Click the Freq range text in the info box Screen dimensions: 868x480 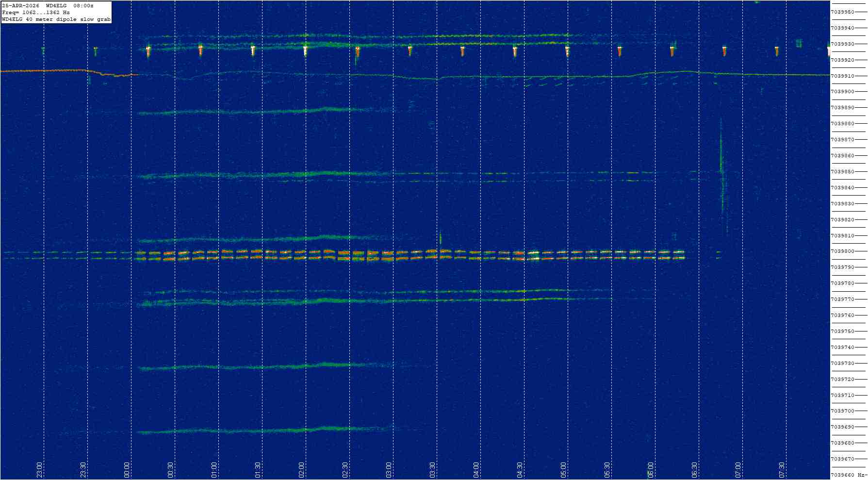[36, 13]
